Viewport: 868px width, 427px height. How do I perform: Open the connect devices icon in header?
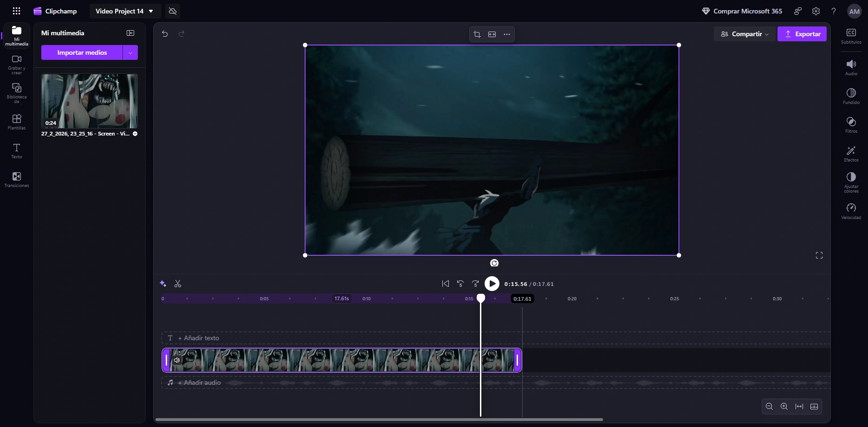(x=798, y=11)
